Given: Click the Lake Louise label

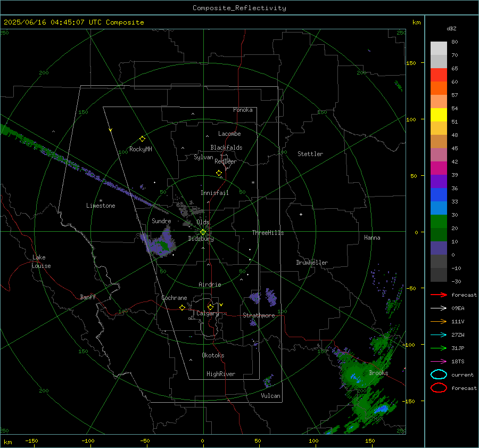Looking at the screenshot, I should click(41, 262).
